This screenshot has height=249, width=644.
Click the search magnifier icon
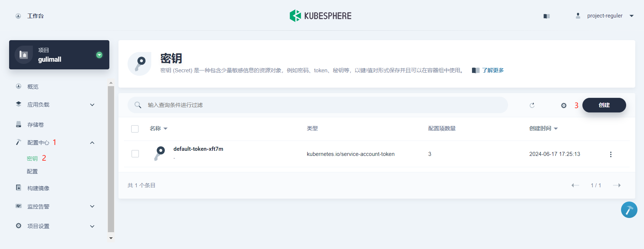(138, 105)
